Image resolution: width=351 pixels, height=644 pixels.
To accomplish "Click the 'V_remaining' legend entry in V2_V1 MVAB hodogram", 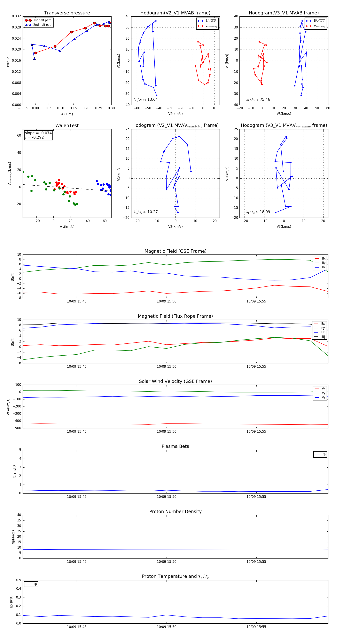I will click(207, 26).
